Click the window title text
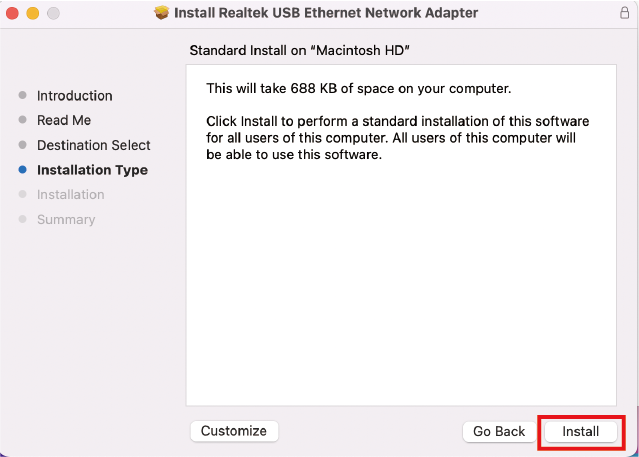The image size is (639, 457). (x=326, y=13)
